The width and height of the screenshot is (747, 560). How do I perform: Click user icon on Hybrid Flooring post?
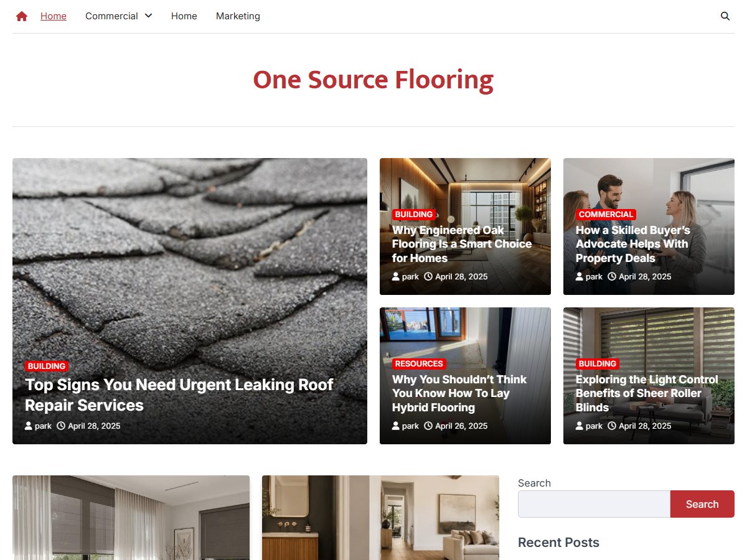[396, 426]
